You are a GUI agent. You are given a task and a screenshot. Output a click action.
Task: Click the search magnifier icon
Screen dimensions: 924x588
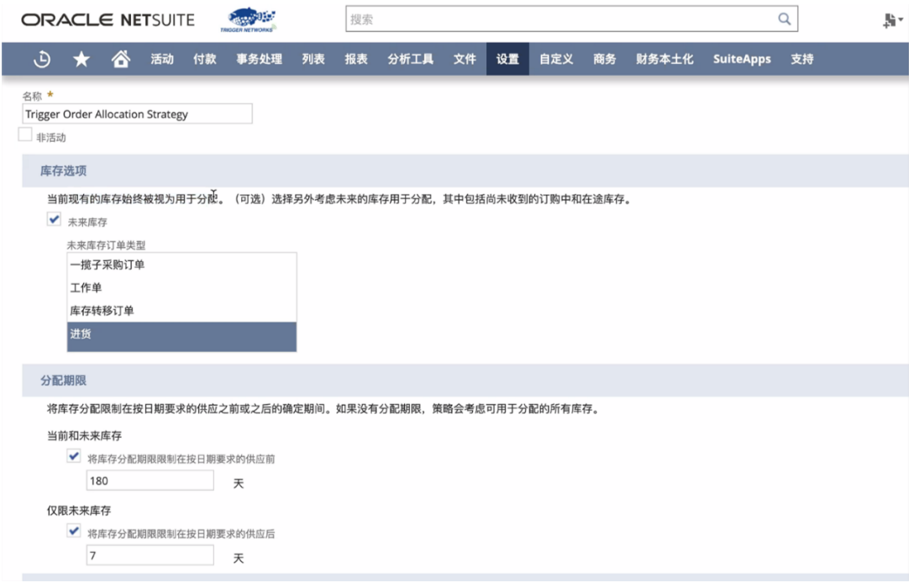click(785, 18)
